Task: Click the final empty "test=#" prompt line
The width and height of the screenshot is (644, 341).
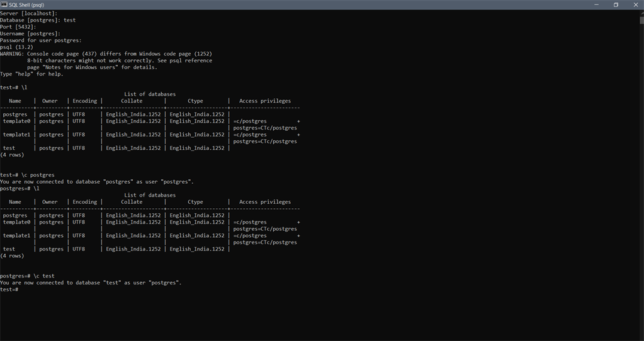Action: tap(9, 289)
